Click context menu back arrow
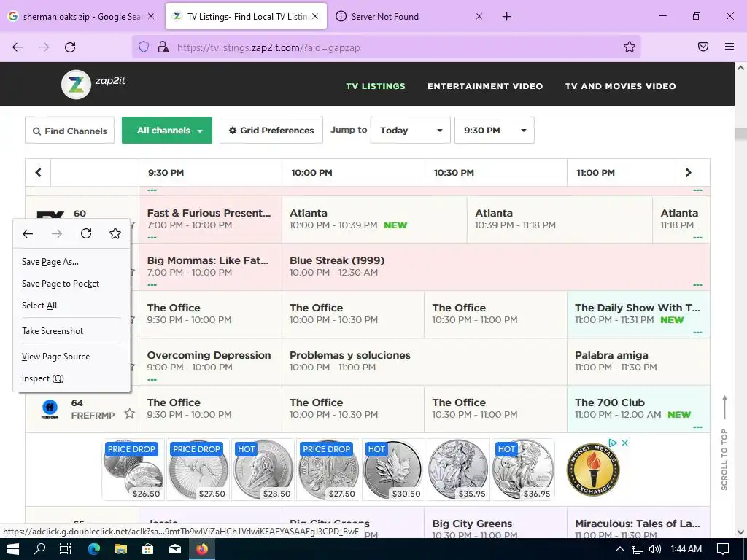 (x=28, y=233)
